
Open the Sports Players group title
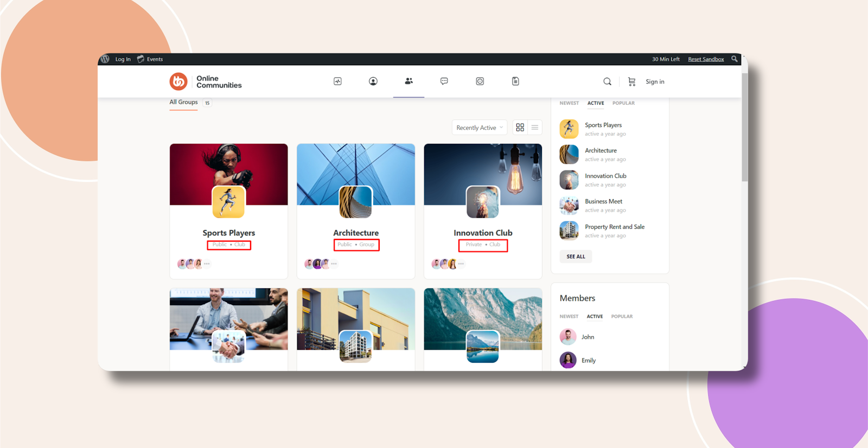pos(229,233)
